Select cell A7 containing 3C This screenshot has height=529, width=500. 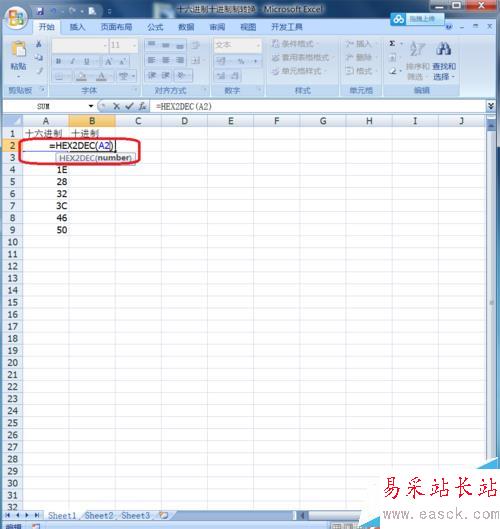pos(46,206)
